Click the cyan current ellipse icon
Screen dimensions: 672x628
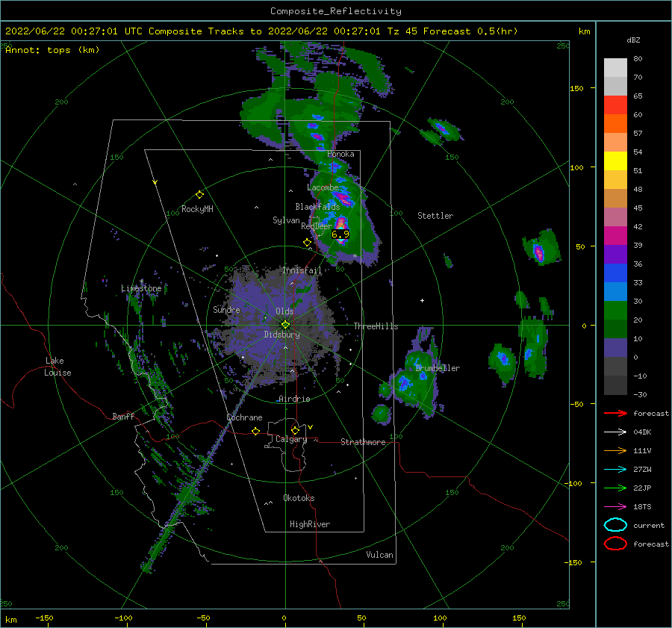click(x=615, y=525)
